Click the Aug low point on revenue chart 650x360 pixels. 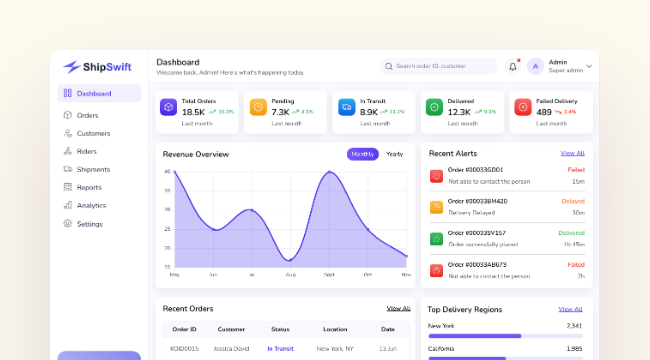click(x=290, y=260)
